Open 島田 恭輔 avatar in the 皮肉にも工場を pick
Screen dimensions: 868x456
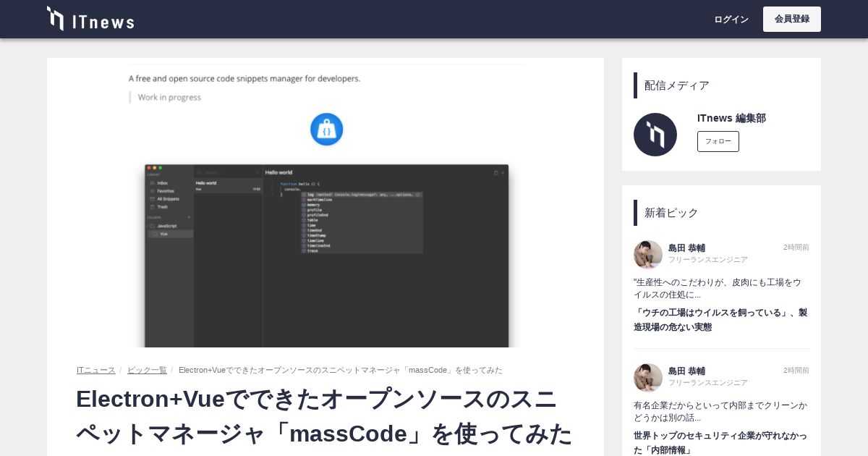coord(648,255)
